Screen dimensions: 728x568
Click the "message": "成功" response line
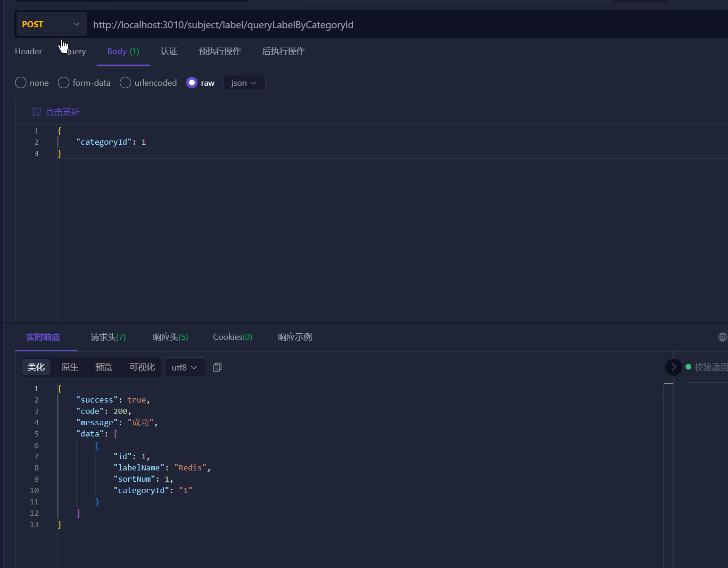(x=117, y=422)
